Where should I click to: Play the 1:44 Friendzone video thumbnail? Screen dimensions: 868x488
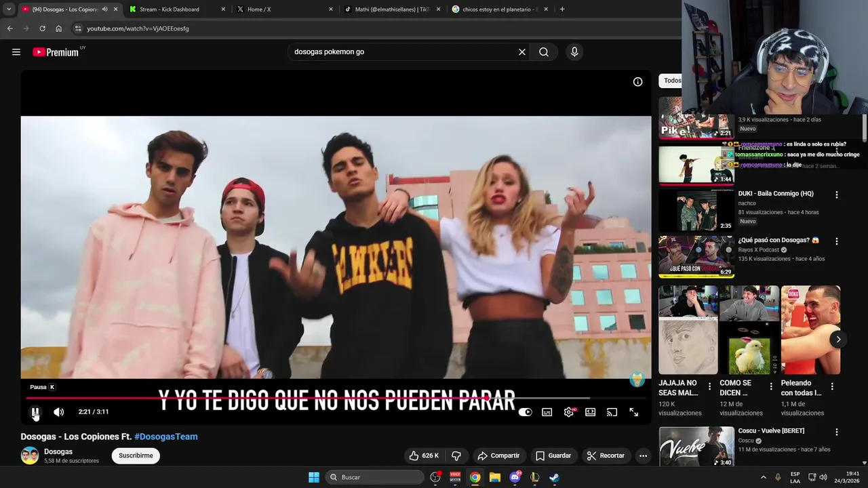(x=696, y=164)
